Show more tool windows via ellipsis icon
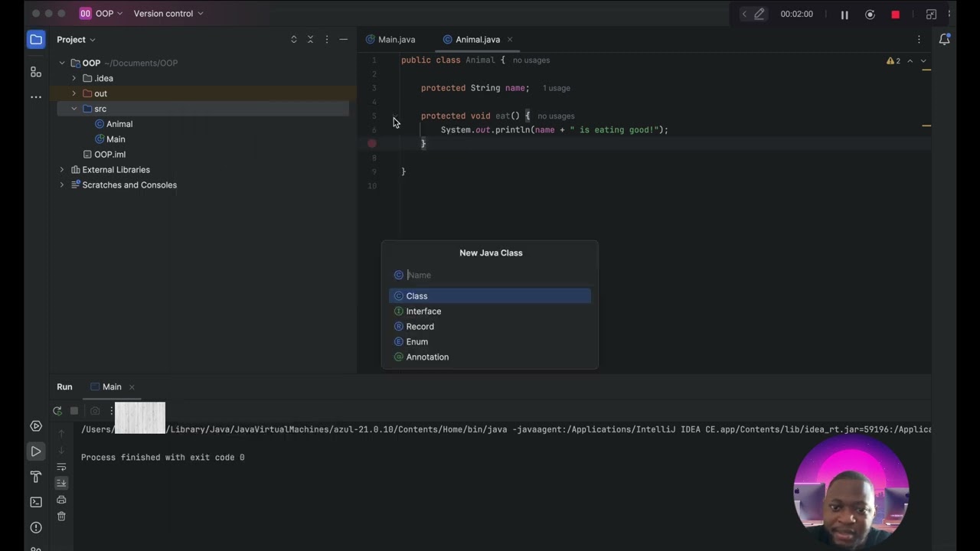This screenshot has height=551, width=980. [x=36, y=97]
